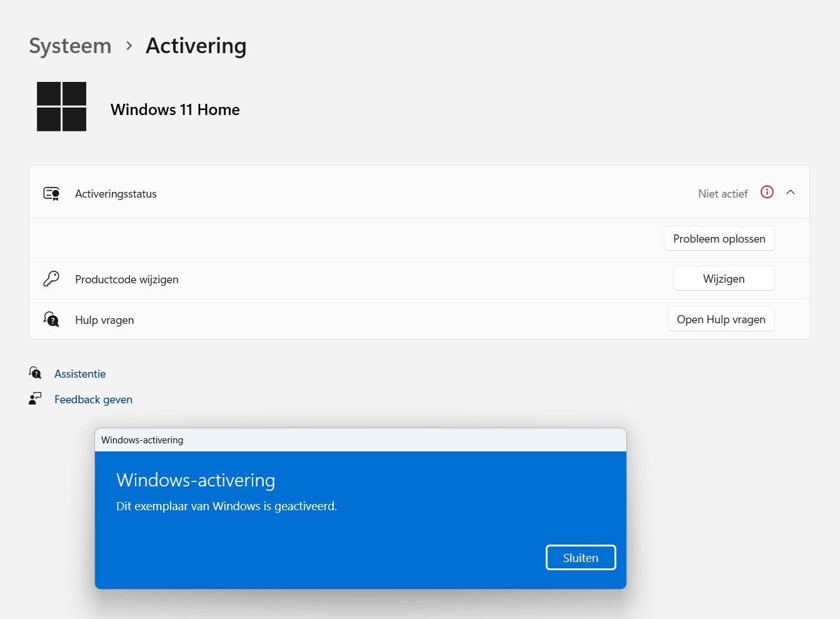Click the Hulp vragen help icon
The image size is (840, 619).
pos(51,320)
